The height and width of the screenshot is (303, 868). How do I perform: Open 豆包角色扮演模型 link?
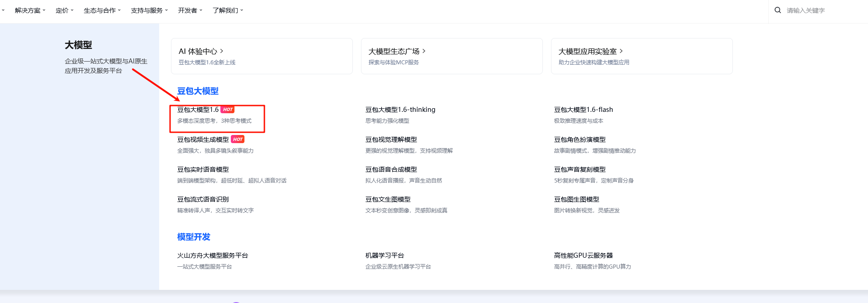(580, 139)
